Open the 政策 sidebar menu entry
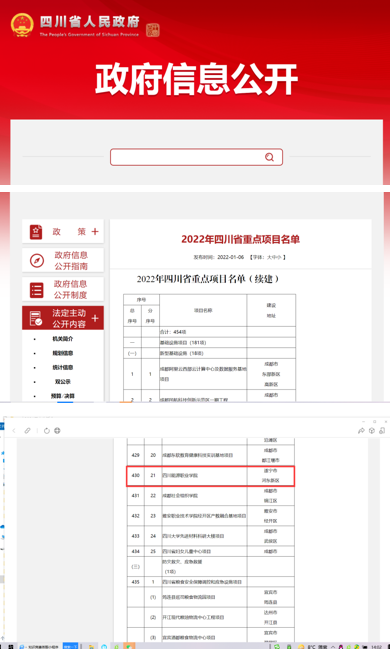Image resolution: width=390 pixels, height=649 pixels. pos(63,232)
